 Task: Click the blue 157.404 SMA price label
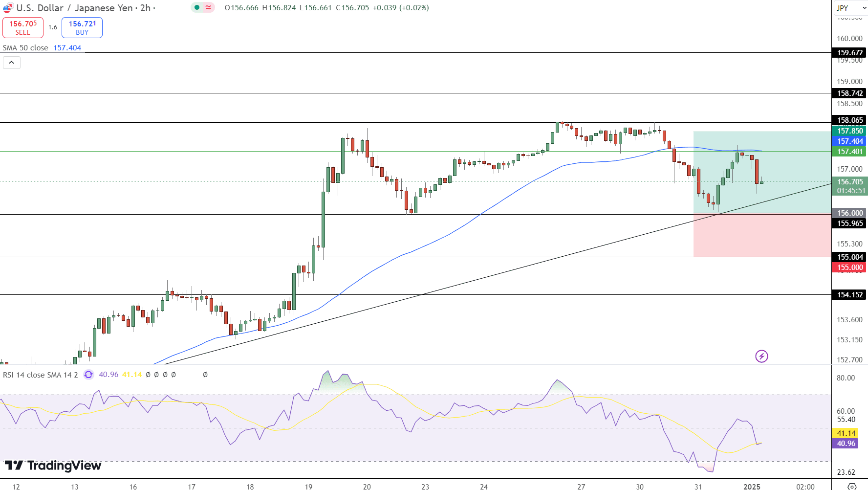click(x=849, y=141)
